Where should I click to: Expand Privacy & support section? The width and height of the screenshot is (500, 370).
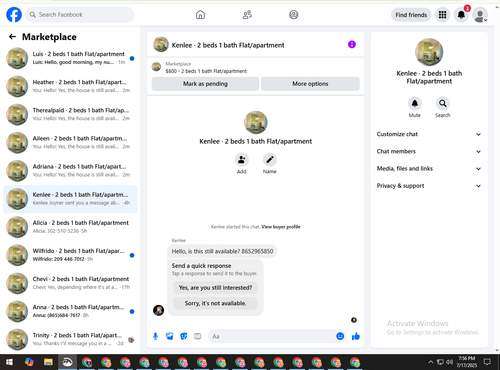coord(429,186)
